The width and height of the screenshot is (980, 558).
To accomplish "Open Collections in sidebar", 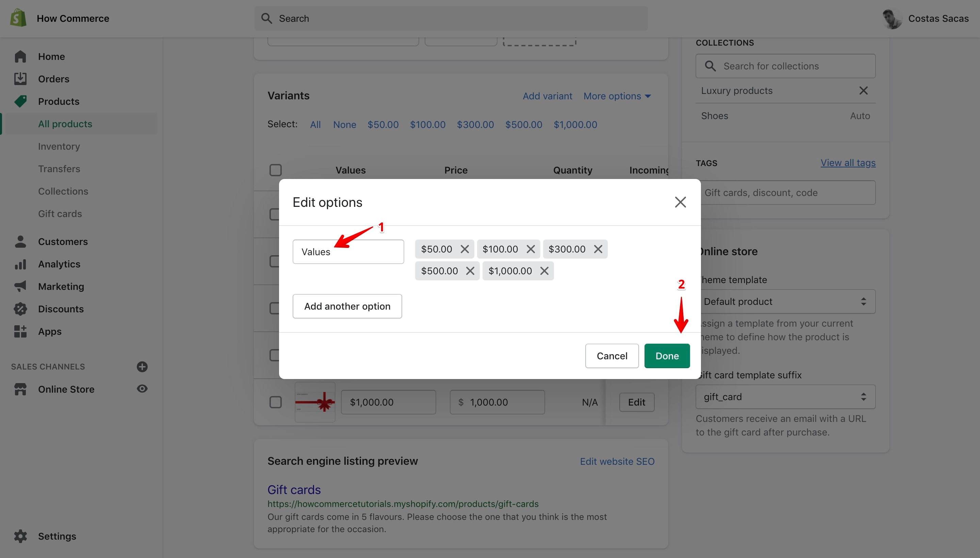I will (x=63, y=191).
